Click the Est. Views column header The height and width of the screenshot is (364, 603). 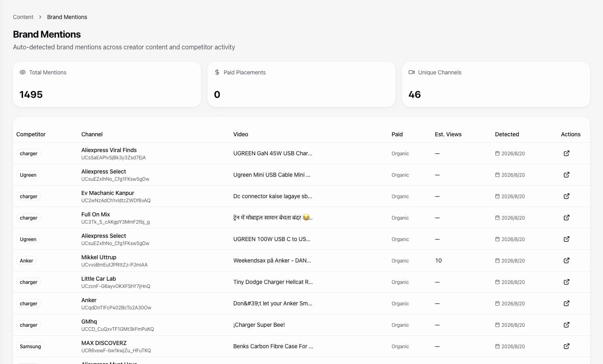point(448,134)
